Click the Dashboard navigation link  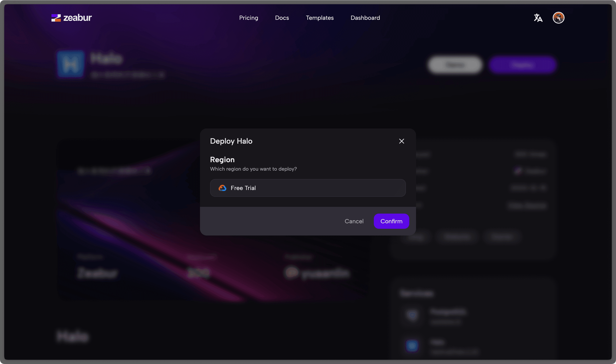pyautogui.click(x=365, y=18)
